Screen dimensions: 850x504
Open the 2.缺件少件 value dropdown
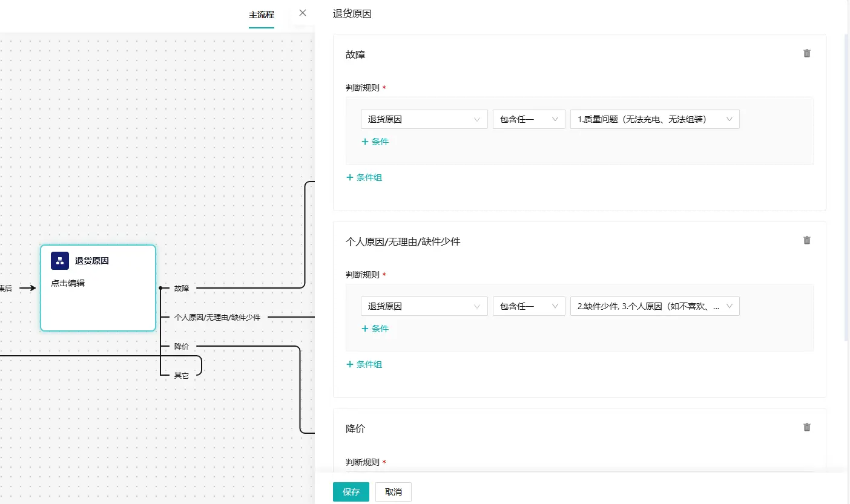tap(655, 306)
